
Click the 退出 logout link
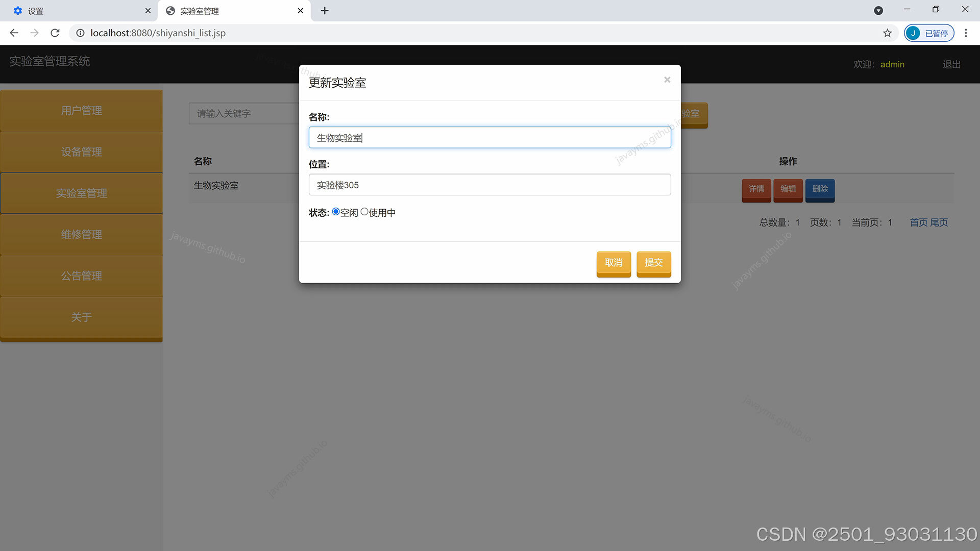(x=952, y=64)
